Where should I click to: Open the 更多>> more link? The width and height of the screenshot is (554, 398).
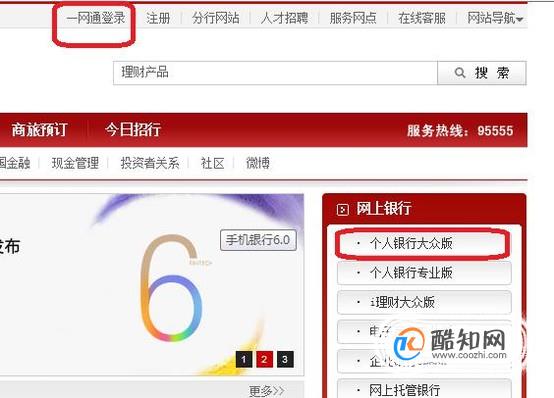(267, 391)
